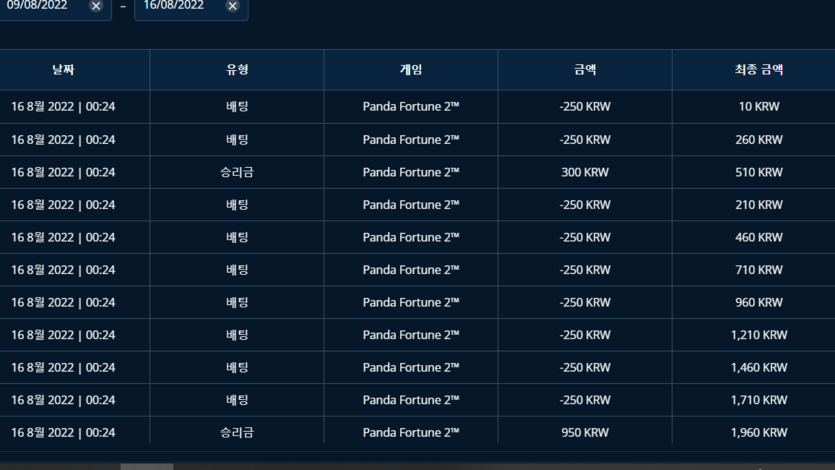Viewport: 835px width, 470px height.
Task: Click the horizontal scrollbar thumb at bottom
Action: [x=147, y=467]
